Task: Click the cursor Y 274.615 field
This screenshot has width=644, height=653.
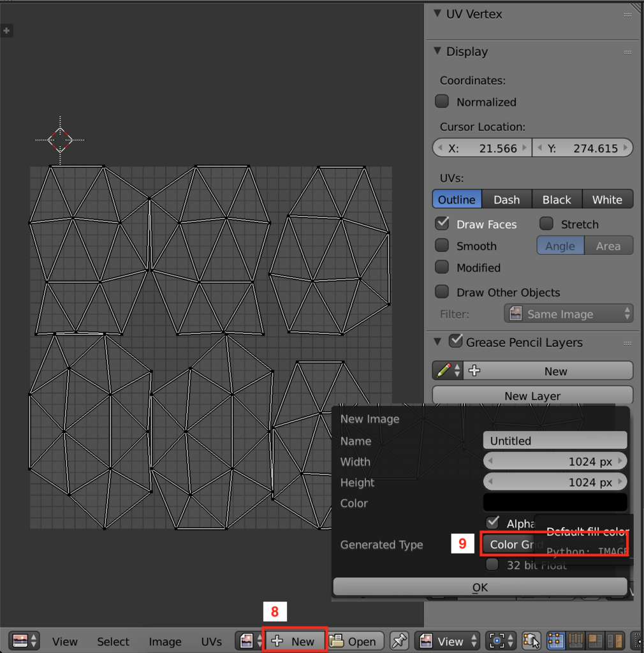Action: tap(583, 148)
